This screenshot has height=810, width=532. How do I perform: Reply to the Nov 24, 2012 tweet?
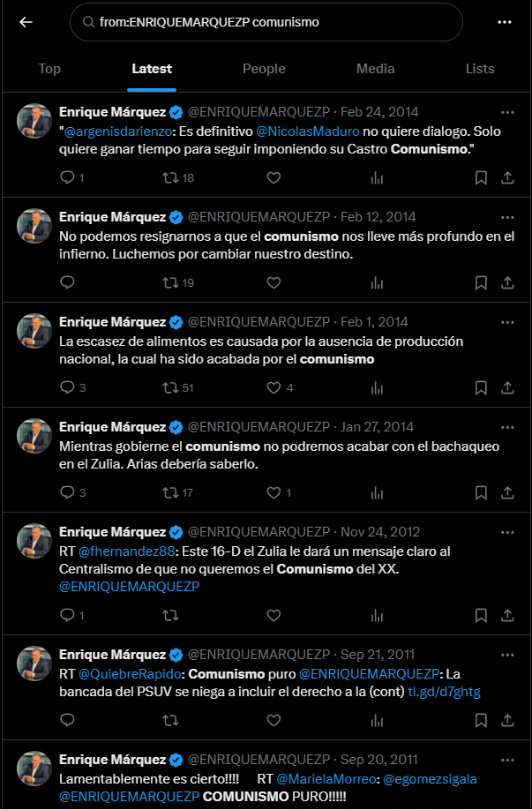[67, 615]
